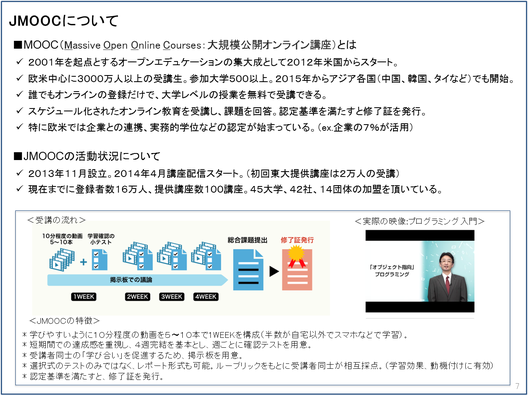The height and width of the screenshot is (396, 528).
Task: Select the 2WEEK video and quiz icon
Action: 137,256
